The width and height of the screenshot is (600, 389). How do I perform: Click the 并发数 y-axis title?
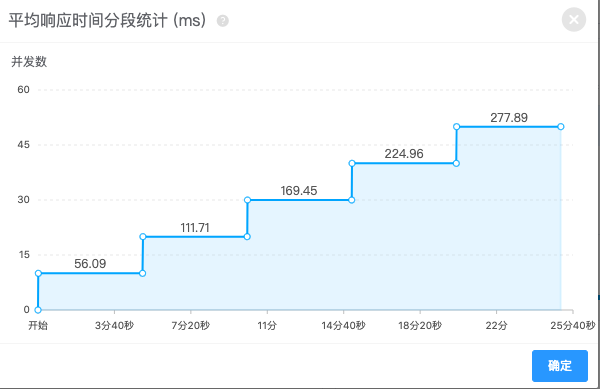coord(29,62)
